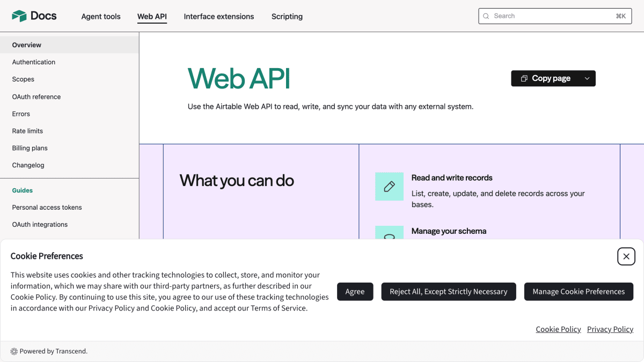
Task: Open the Agent tools tab
Action: pyautogui.click(x=101, y=17)
